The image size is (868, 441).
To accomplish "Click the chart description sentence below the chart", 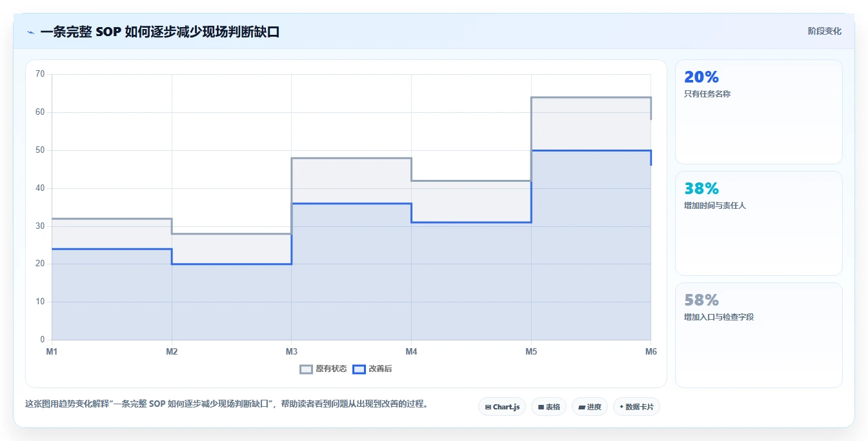I will [226, 404].
